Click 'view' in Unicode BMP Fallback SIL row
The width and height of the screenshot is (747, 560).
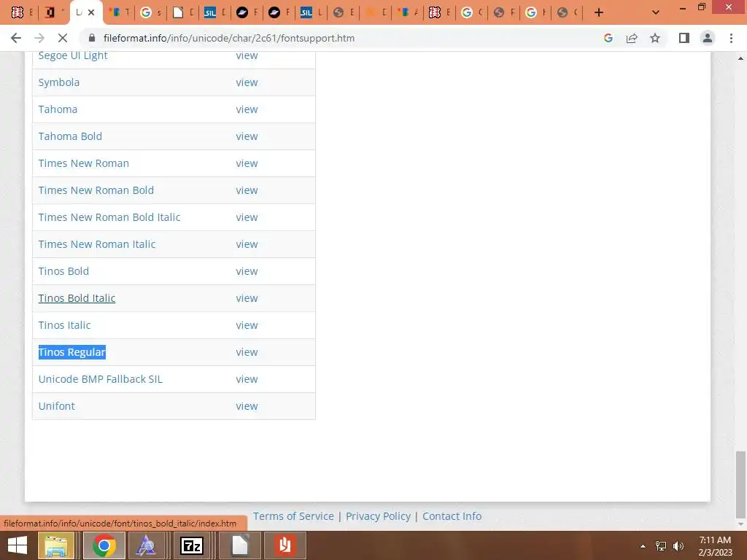pyautogui.click(x=247, y=379)
